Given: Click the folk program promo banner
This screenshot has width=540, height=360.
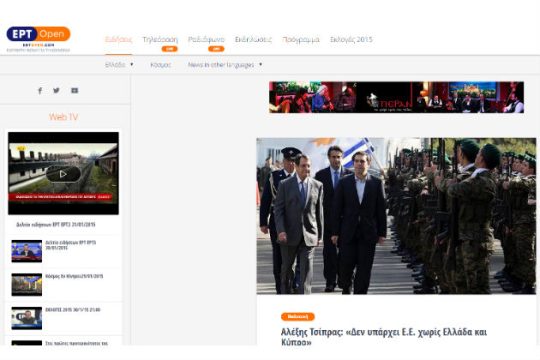Looking at the screenshot, I should [396, 97].
